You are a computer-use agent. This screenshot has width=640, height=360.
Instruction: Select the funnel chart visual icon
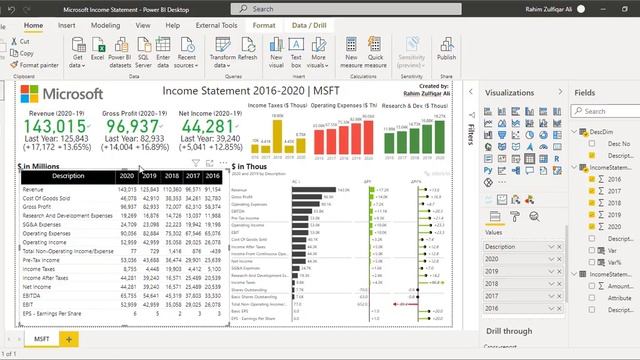[502, 135]
